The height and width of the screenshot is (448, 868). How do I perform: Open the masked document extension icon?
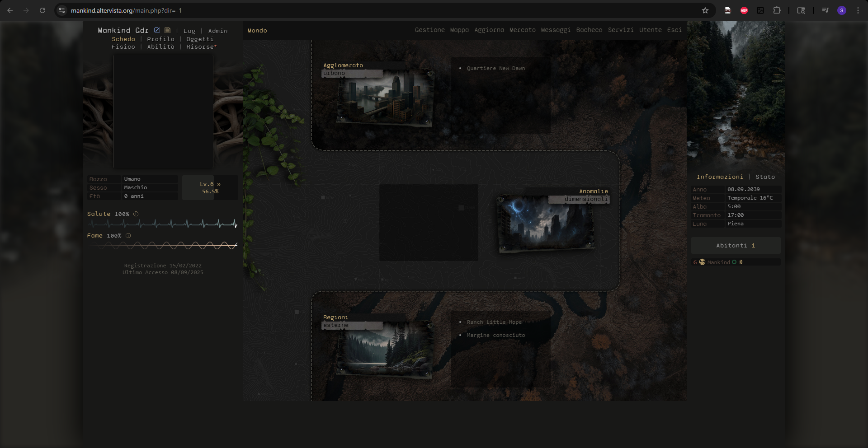click(x=728, y=10)
